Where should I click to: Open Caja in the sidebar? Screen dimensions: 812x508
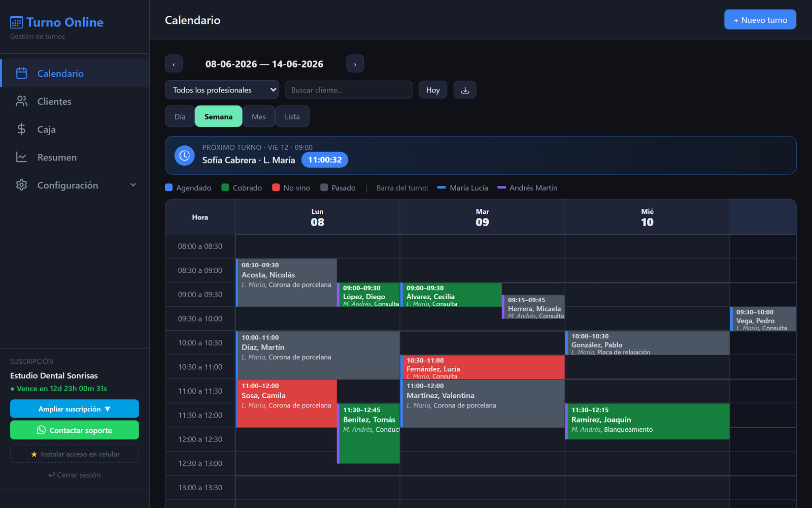tap(75, 129)
